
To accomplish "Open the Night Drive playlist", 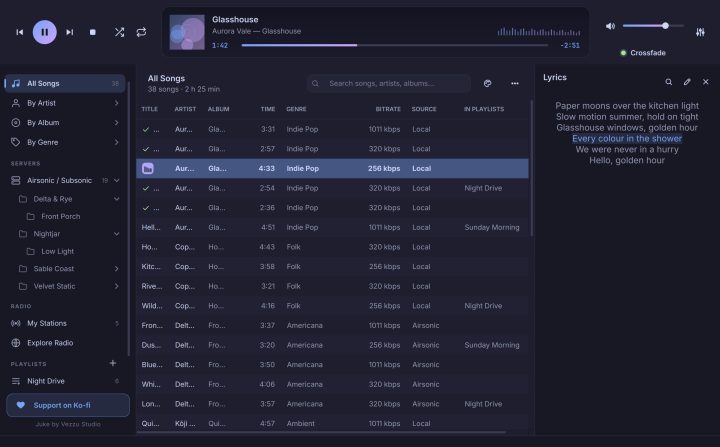I will (x=65, y=381).
